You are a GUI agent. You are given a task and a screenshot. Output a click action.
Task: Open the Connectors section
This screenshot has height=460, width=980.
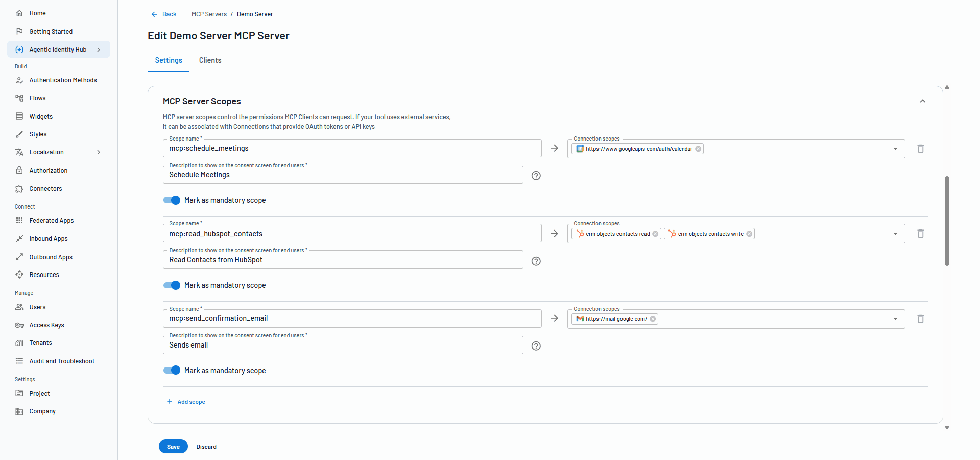point(45,188)
